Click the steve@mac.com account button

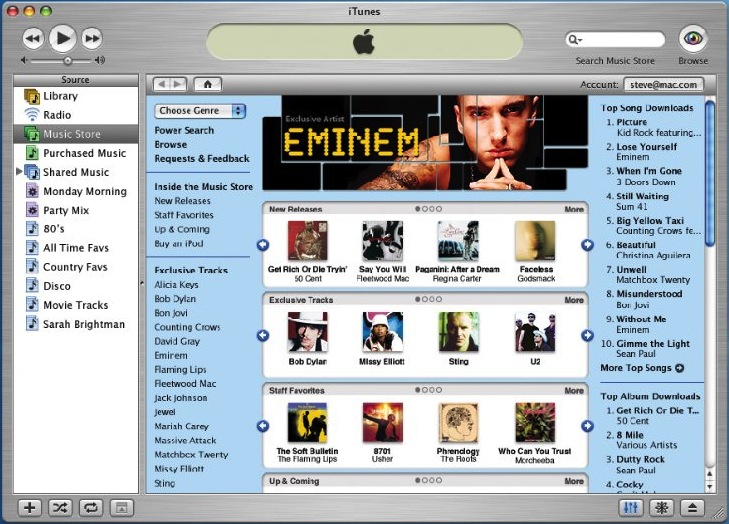coord(663,85)
